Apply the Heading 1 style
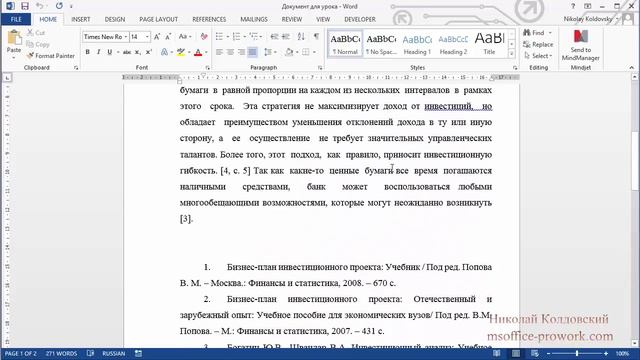This screenshot has width=640, height=360. click(417, 44)
